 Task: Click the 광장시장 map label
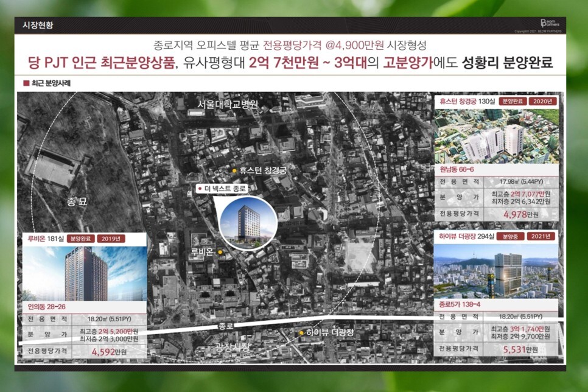click(x=232, y=346)
